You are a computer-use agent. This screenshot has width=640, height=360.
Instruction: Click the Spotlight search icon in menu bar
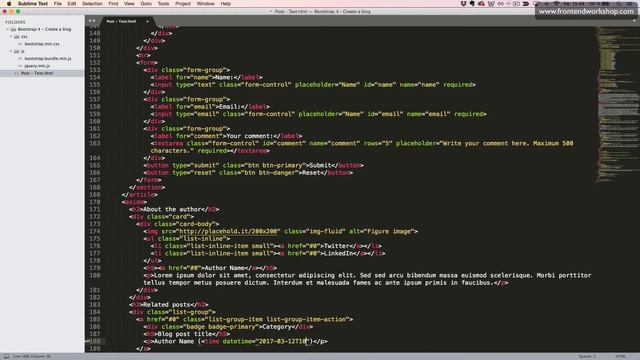620,4
